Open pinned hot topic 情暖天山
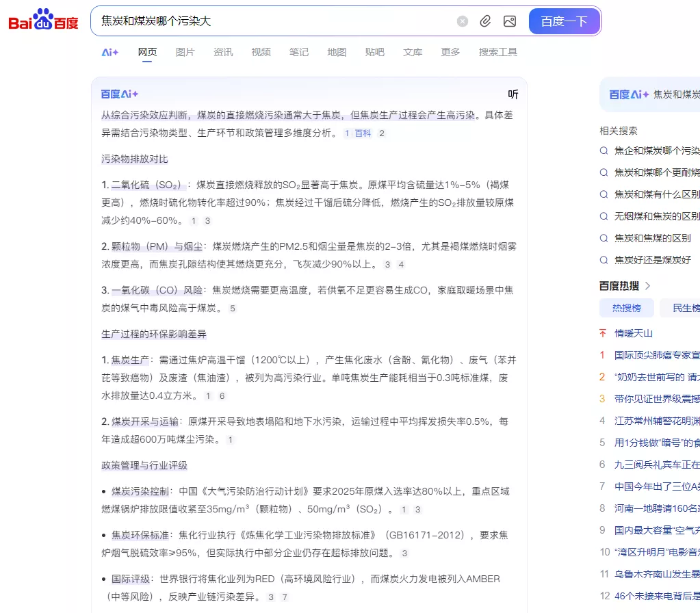This screenshot has height=613, width=700. pos(633,333)
